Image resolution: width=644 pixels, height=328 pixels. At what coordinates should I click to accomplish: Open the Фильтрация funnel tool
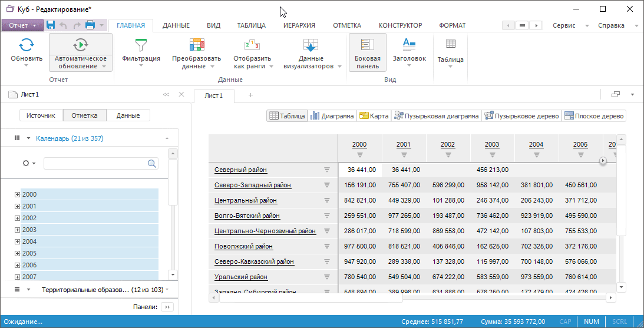[x=141, y=44]
